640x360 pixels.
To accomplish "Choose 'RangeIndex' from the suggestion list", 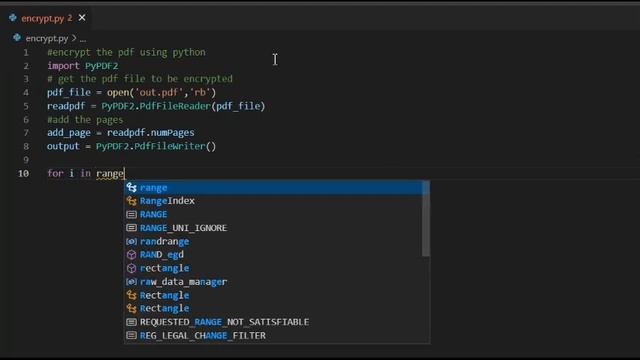I will point(274,201).
